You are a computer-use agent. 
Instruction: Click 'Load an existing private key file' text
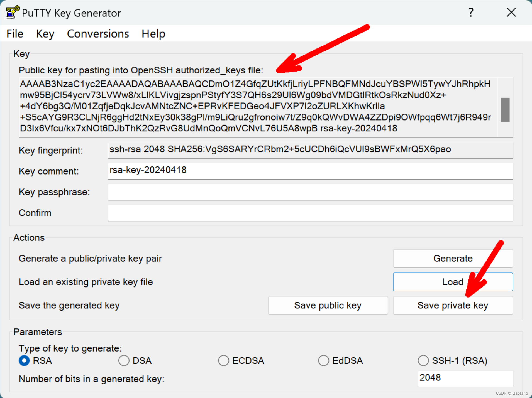(x=86, y=282)
